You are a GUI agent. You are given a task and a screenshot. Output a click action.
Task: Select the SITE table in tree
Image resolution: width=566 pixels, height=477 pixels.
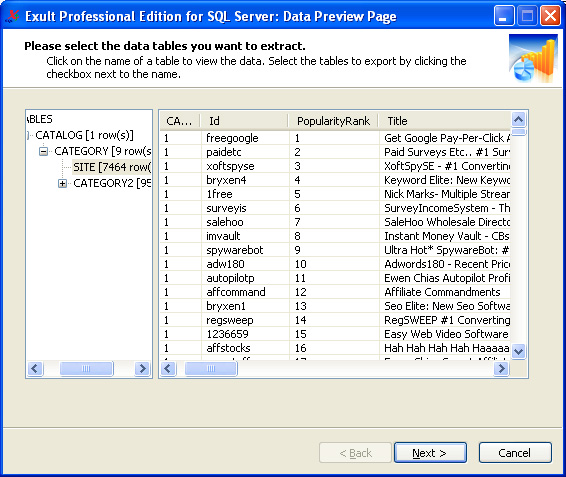coord(112,167)
